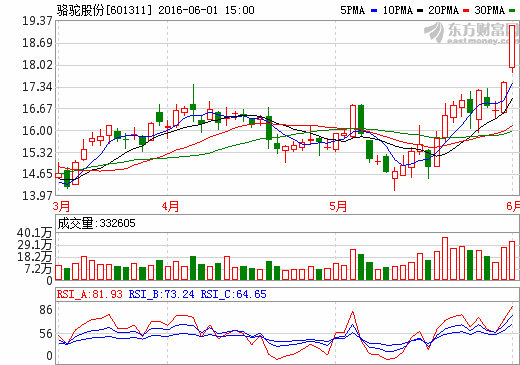This screenshot has height=365, width=520.
Task: Click the eastmoney watermark logo
Action: pos(472,32)
